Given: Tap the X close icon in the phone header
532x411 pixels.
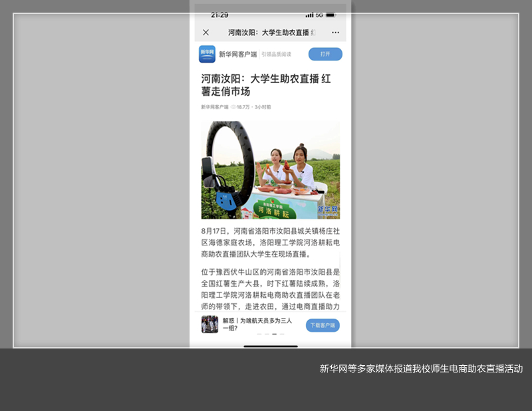Looking at the screenshot, I should [205, 33].
